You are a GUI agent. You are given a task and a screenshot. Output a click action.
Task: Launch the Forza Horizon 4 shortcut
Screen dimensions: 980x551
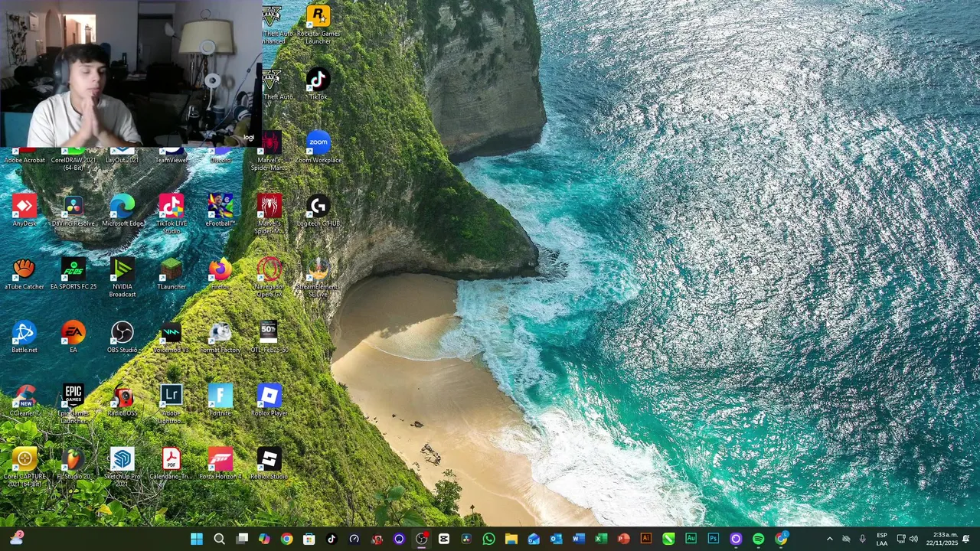click(x=220, y=465)
